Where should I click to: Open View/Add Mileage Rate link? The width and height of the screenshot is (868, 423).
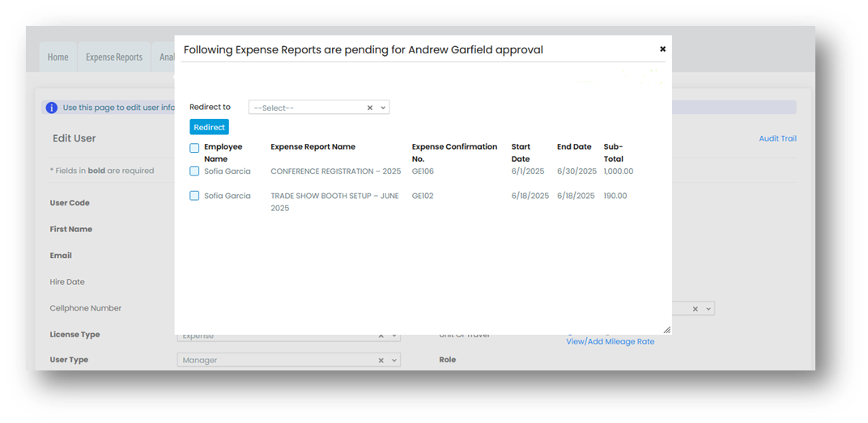[610, 342]
